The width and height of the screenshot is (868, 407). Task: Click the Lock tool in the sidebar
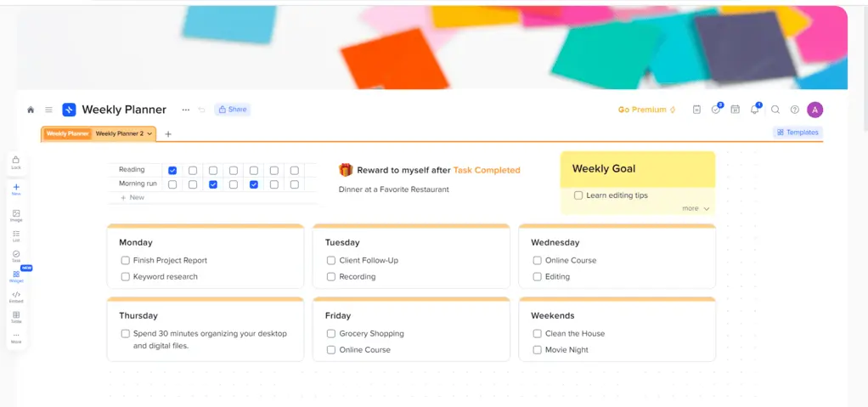coord(16,162)
